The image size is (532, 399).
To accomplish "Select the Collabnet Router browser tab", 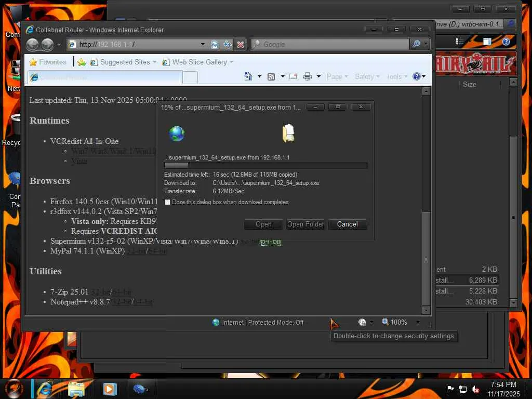I will [105, 77].
